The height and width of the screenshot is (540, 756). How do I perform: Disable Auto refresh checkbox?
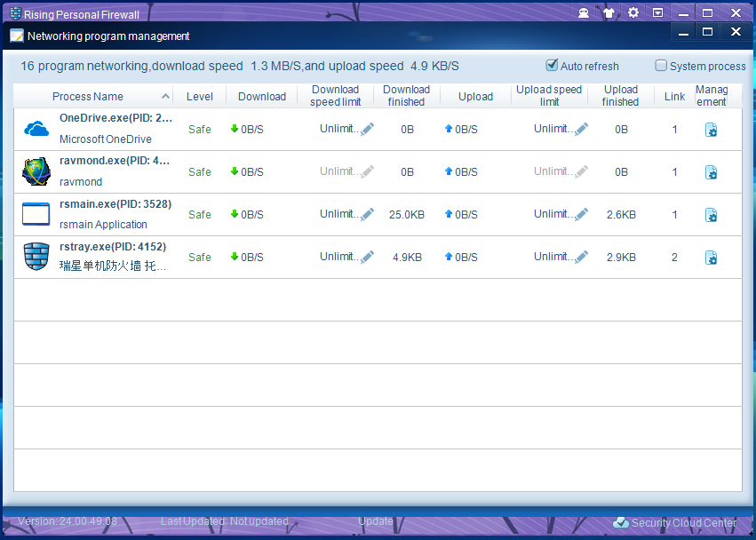click(x=552, y=65)
